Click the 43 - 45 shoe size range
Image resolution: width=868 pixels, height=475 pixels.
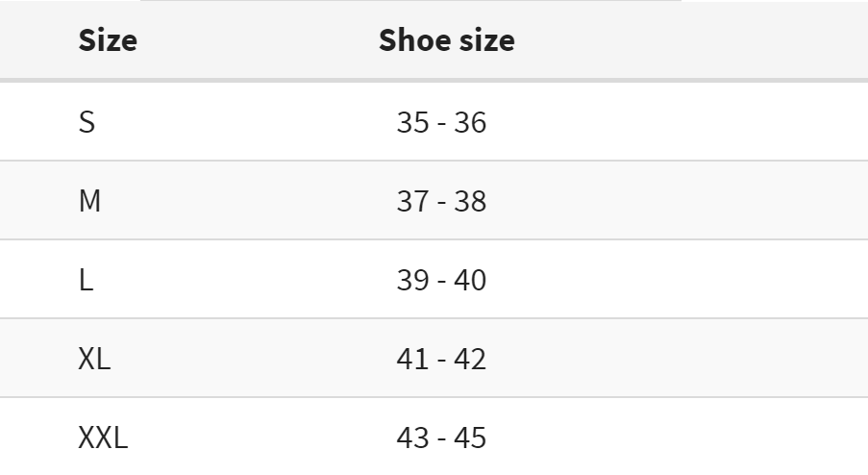[x=441, y=438]
